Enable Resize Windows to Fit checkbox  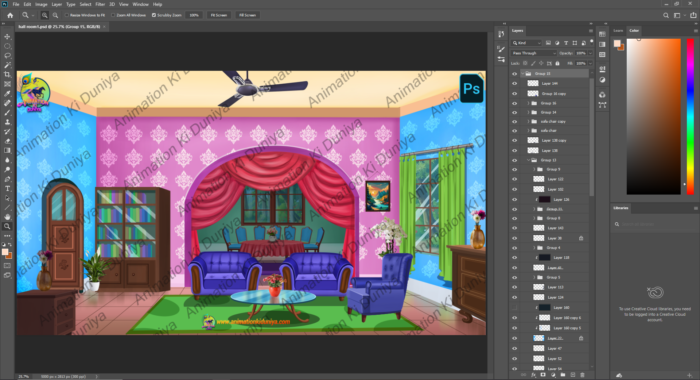(x=67, y=15)
